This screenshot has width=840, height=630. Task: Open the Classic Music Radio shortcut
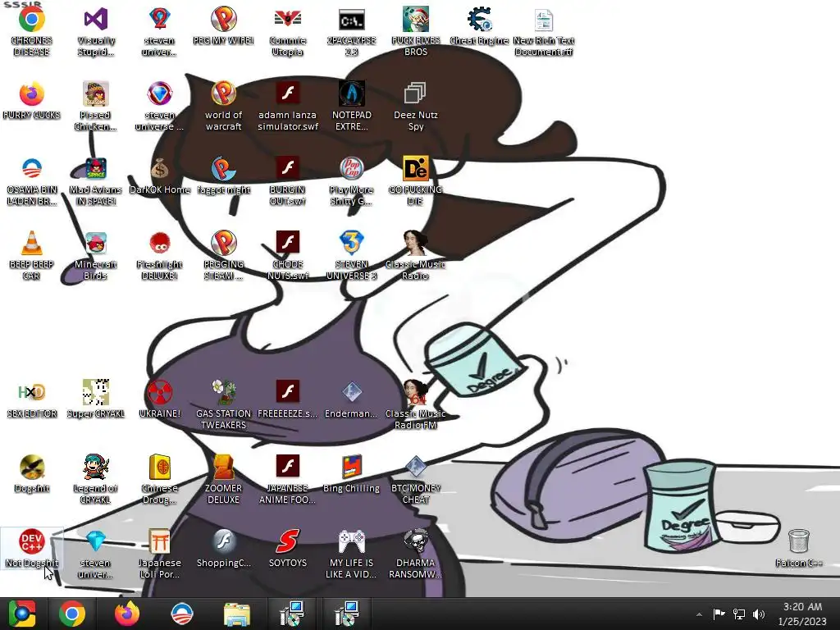(x=416, y=256)
